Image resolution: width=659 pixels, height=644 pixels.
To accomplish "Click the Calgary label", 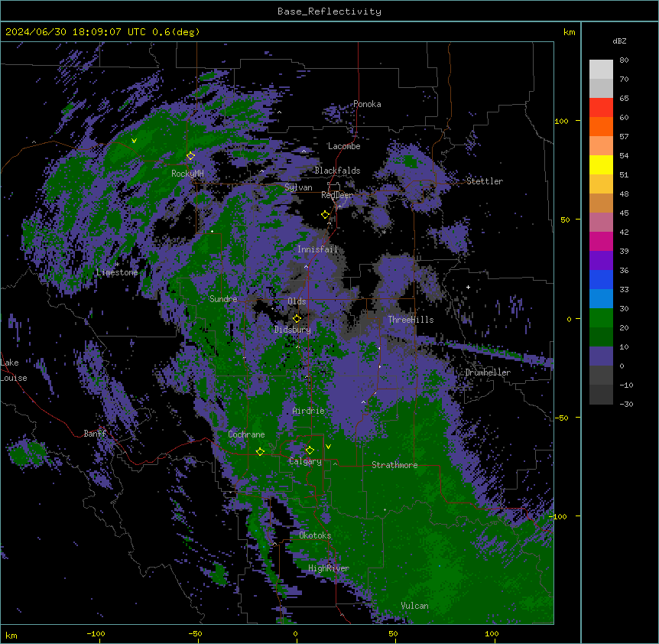I will click(x=305, y=461).
